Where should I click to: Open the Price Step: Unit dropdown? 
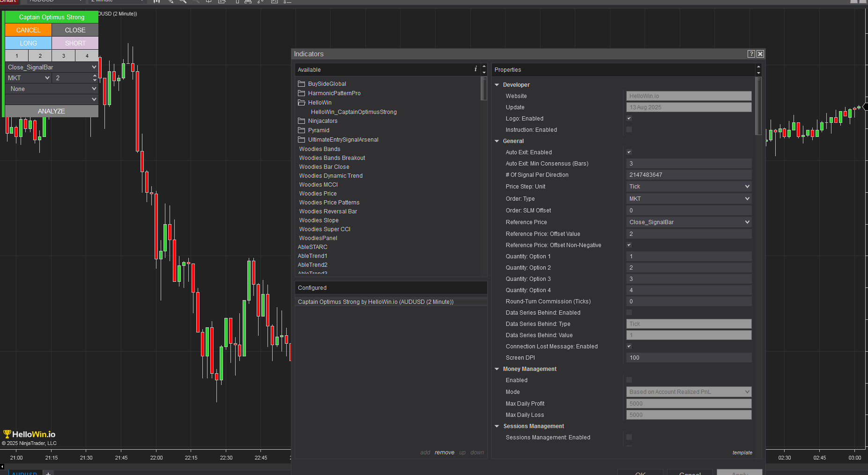coord(689,187)
